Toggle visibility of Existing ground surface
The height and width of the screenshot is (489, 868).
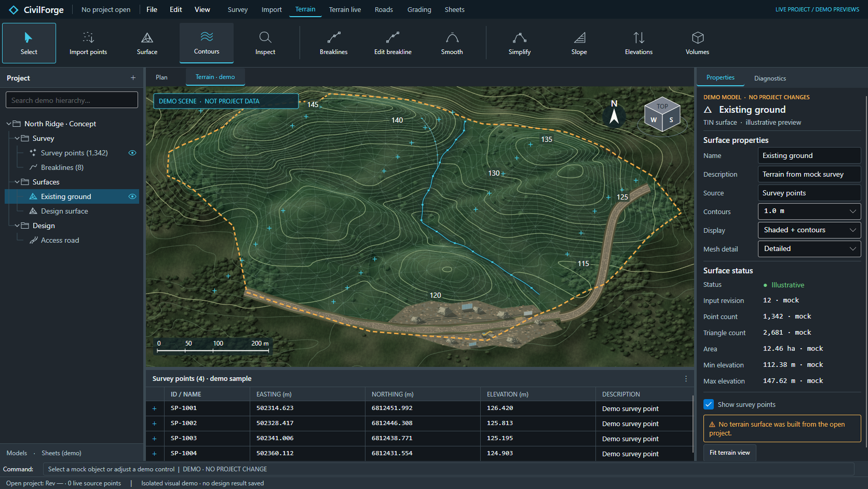tap(132, 196)
